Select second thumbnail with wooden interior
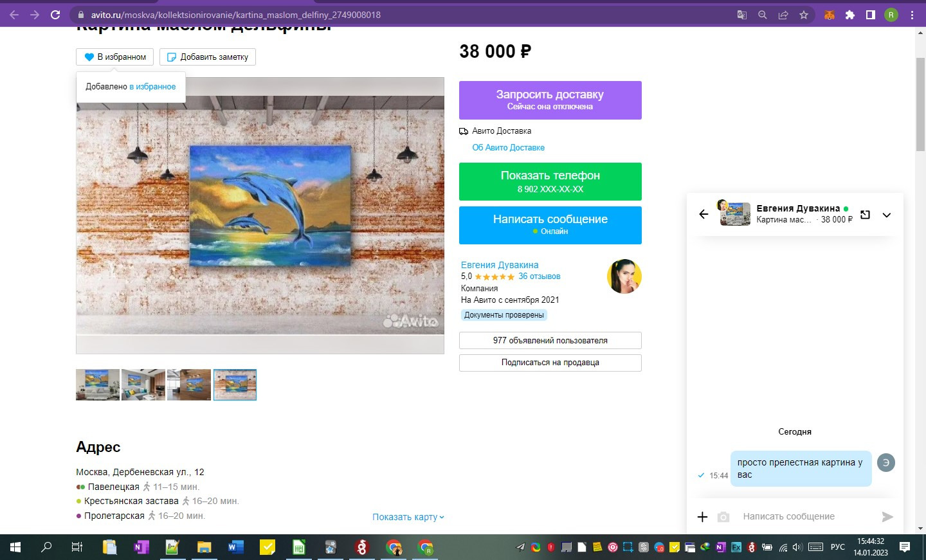The image size is (926, 560). tap(143, 384)
